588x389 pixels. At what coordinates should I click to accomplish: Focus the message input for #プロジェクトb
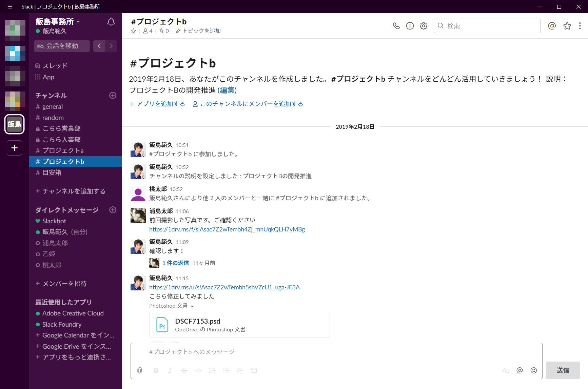(x=336, y=352)
